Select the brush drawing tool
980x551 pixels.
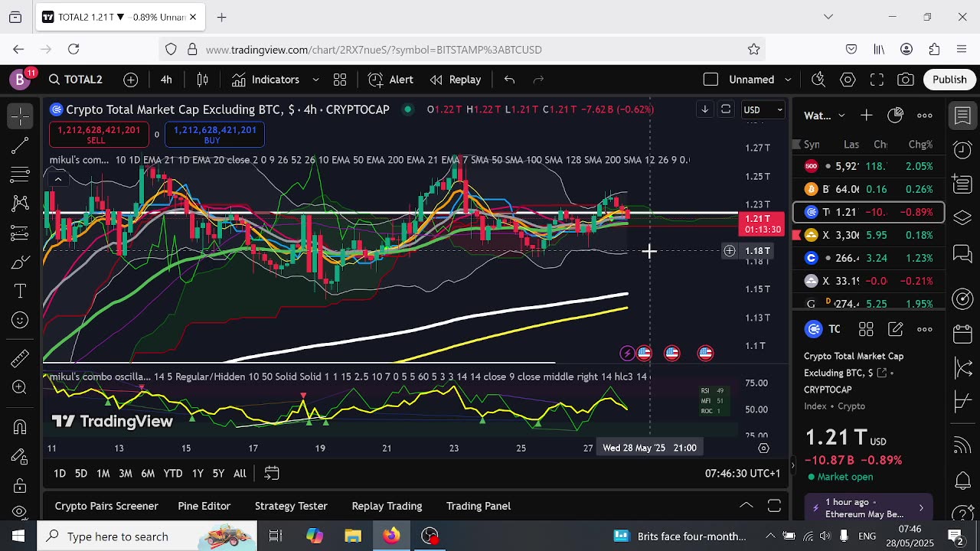(x=20, y=262)
